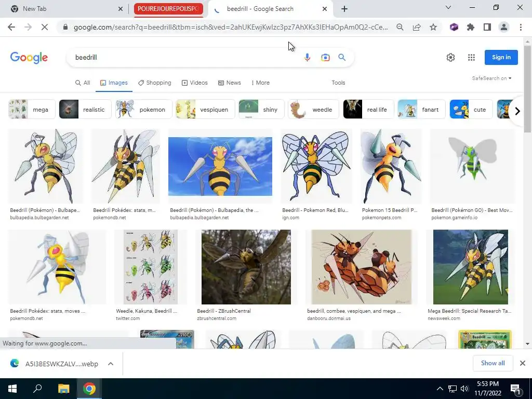Filter by the real life chip
532x399 pixels.
click(x=368, y=109)
